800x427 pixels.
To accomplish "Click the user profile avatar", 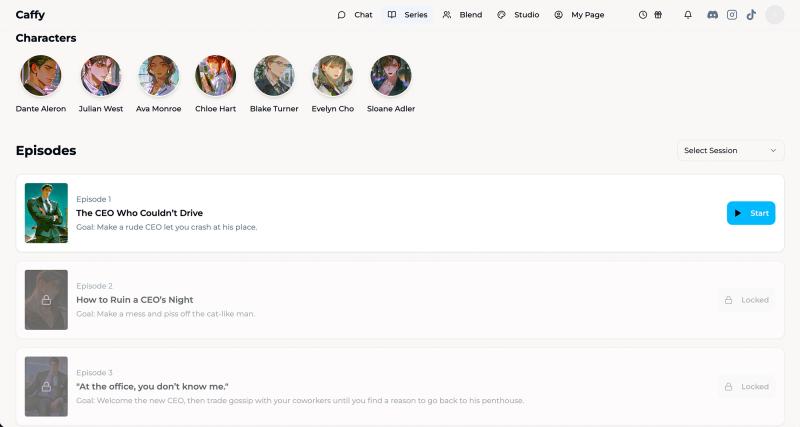I will coord(774,15).
